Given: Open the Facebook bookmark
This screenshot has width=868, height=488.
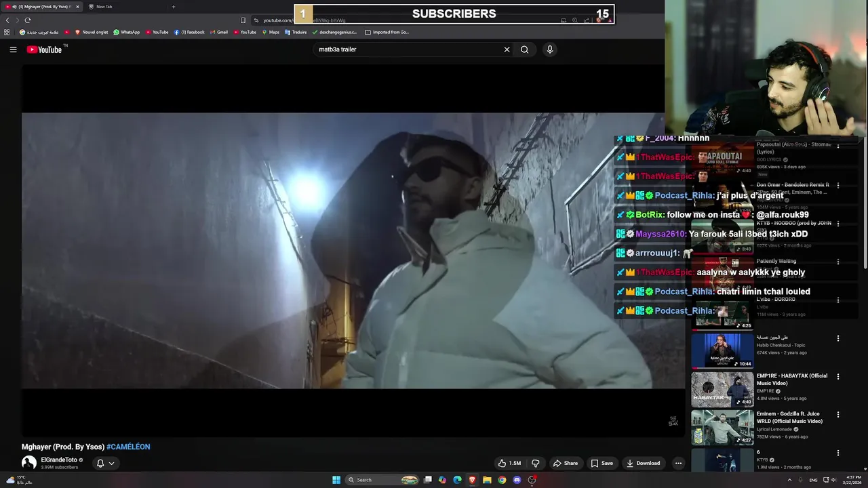Looking at the screenshot, I should (189, 32).
